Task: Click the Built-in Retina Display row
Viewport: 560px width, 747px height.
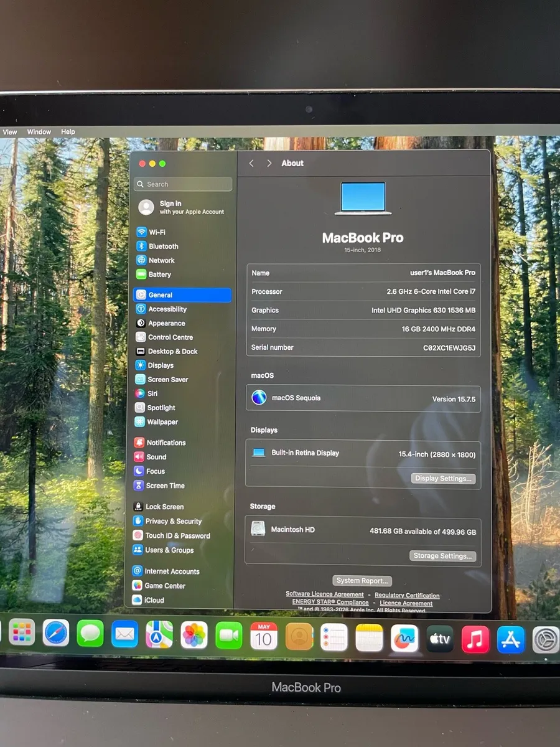Action: tap(363, 454)
